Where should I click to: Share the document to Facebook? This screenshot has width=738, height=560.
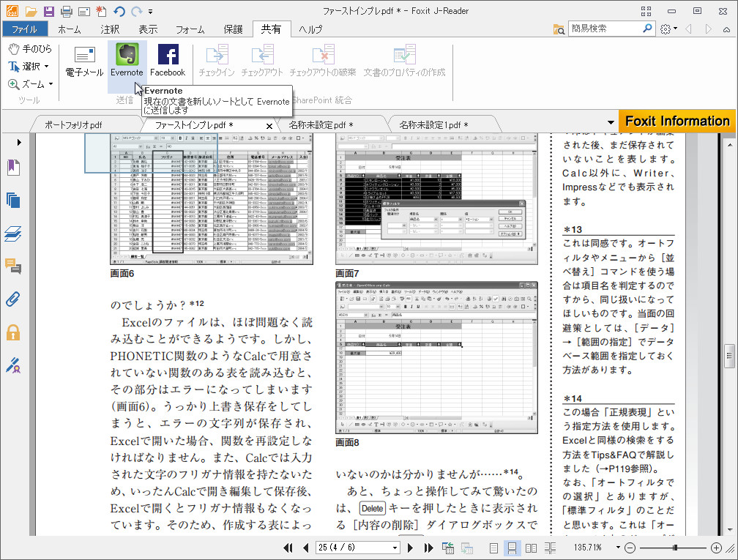click(x=168, y=62)
